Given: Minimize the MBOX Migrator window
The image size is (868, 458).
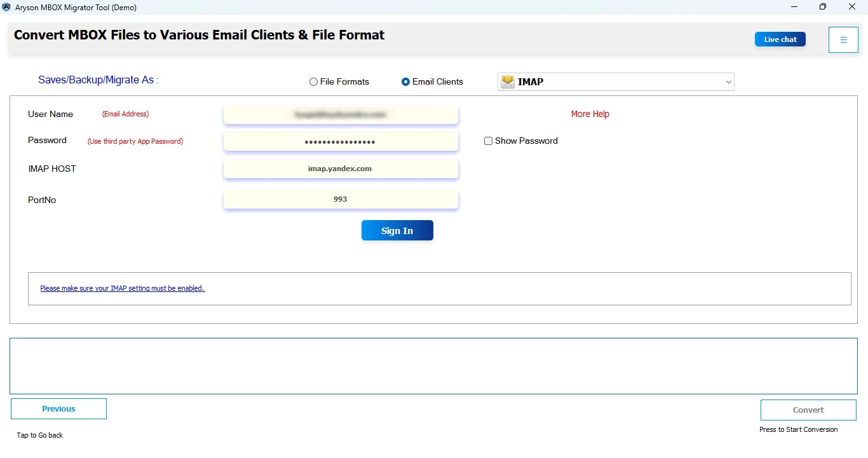Looking at the screenshot, I should [794, 7].
